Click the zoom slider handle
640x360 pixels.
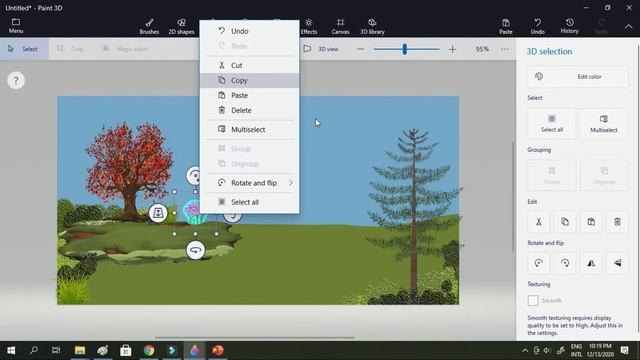tap(404, 49)
